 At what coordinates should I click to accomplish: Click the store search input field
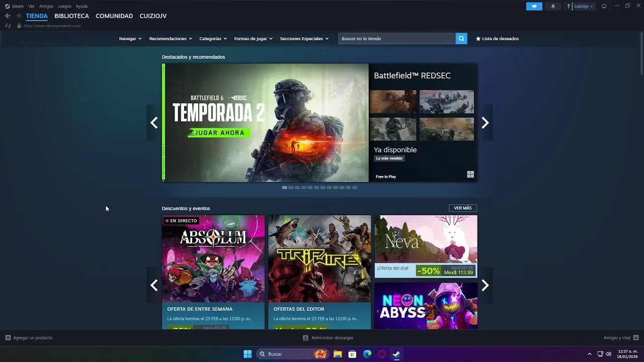pyautogui.click(x=397, y=38)
